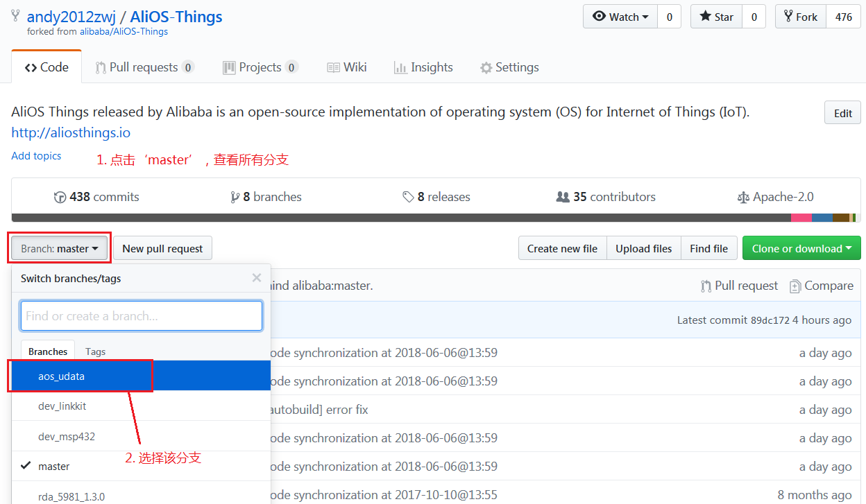Screen dimensions: 866x504
Task: View the 8 releases
Action: (436, 197)
